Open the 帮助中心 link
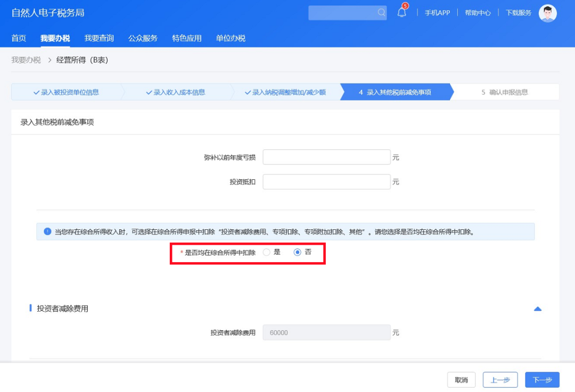575x392 pixels. [478, 13]
